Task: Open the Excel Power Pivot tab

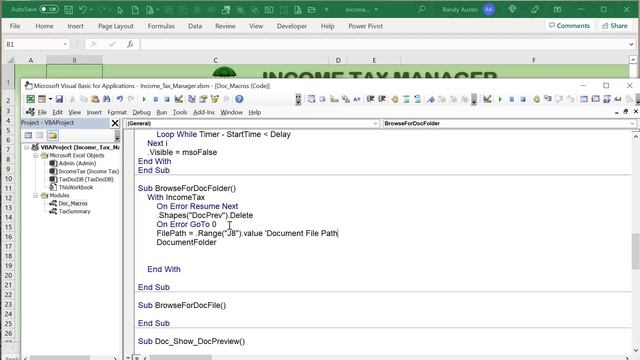Action: [365, 26]
